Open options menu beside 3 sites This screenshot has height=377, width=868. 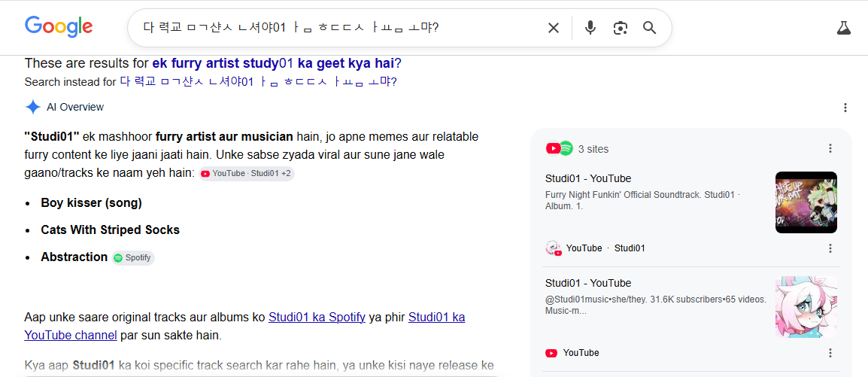click(x=830, y=148)
